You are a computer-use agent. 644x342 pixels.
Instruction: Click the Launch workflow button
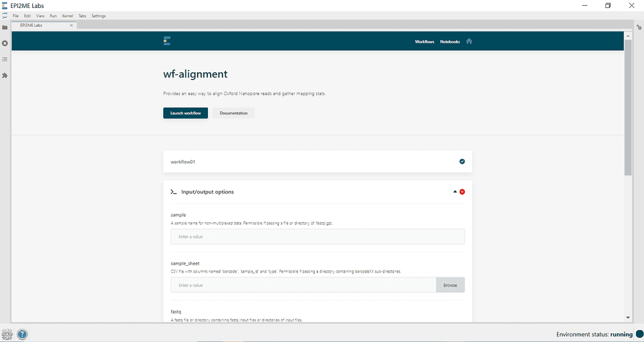coord(185,113)
